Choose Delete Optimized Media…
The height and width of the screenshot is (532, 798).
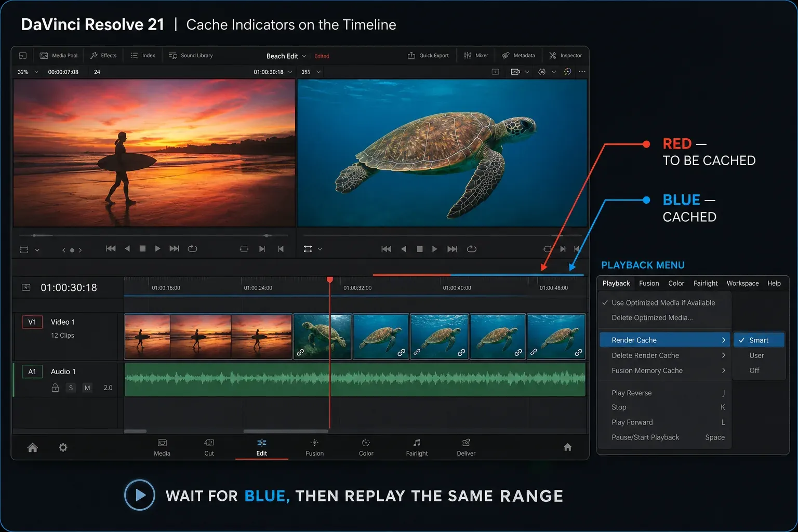[664, 318]
